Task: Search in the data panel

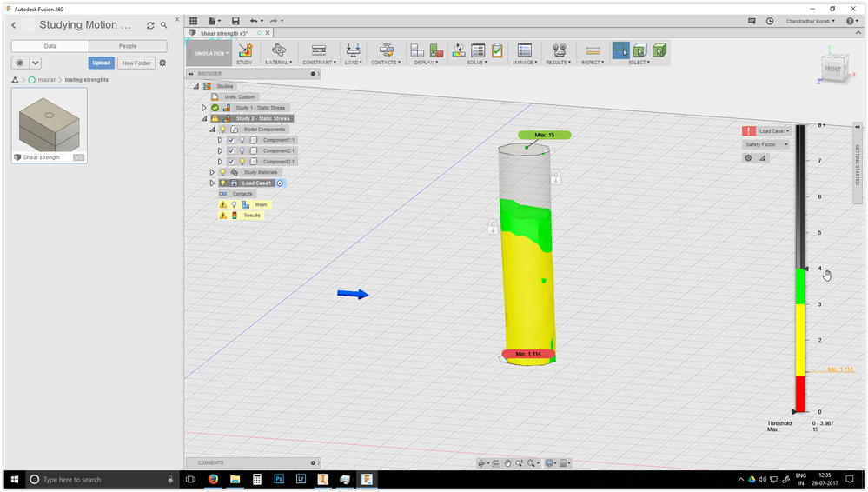Action: (164, 25)
